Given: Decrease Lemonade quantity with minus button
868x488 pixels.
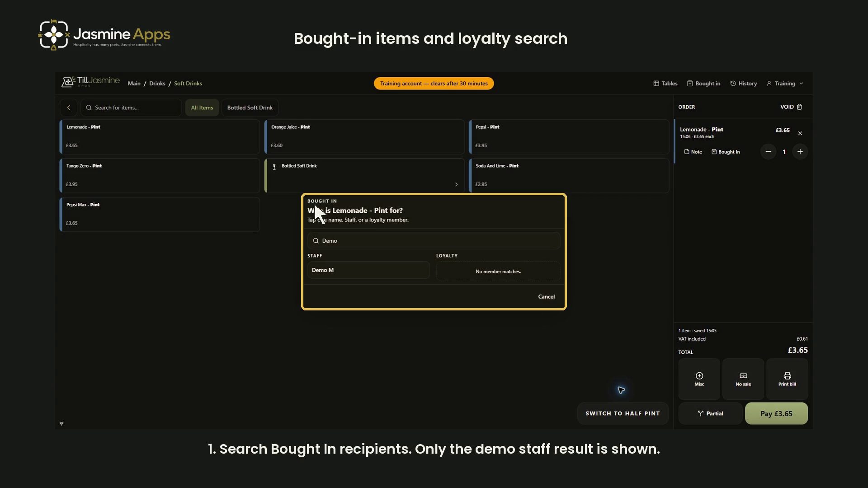Looking at the screenshot, I should (x=768, y=152).
